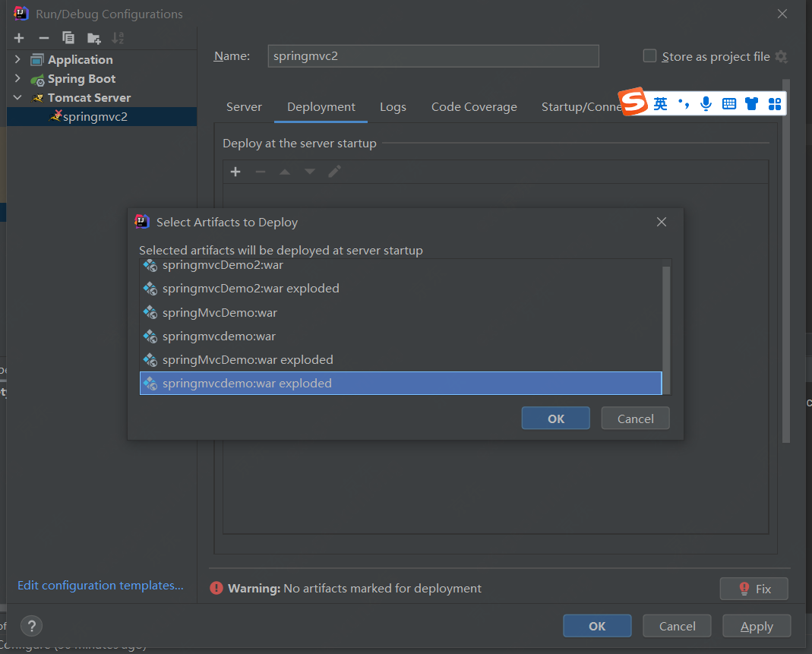This screenshot has height=654, width=812.
Task: Click the new folder icon in left toolbar
Action: point(93,38)
